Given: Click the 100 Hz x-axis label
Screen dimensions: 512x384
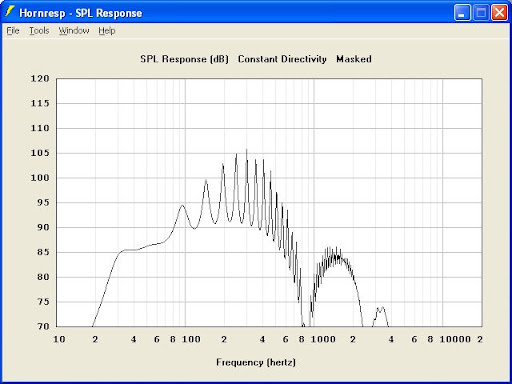Looking at the screenshot, I should (191, 339).
